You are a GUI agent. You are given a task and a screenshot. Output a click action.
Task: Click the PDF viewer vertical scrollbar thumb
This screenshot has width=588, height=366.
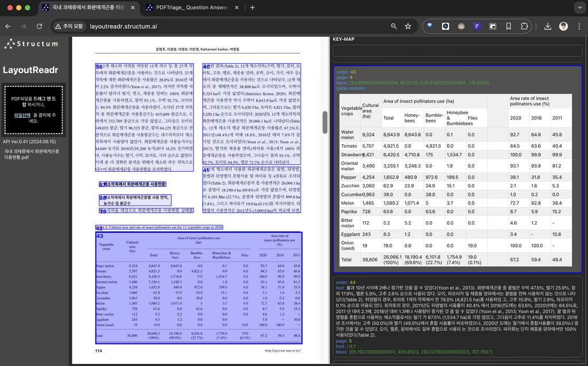click(x=325, y=122)
